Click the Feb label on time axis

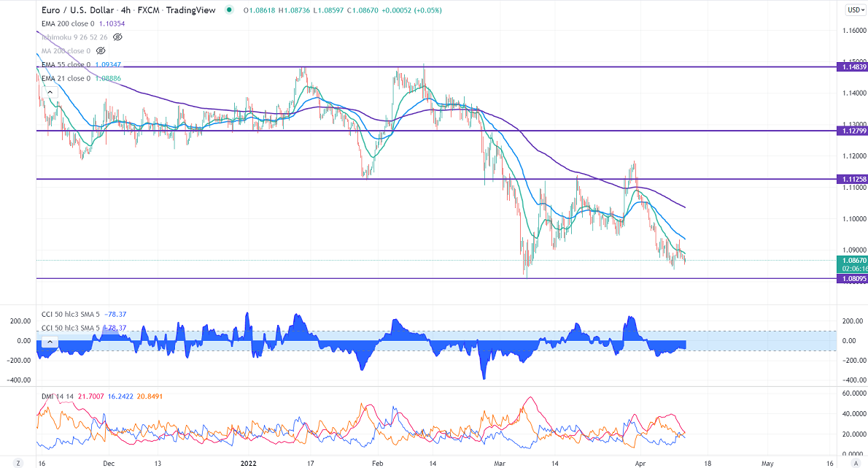[378, 464]
